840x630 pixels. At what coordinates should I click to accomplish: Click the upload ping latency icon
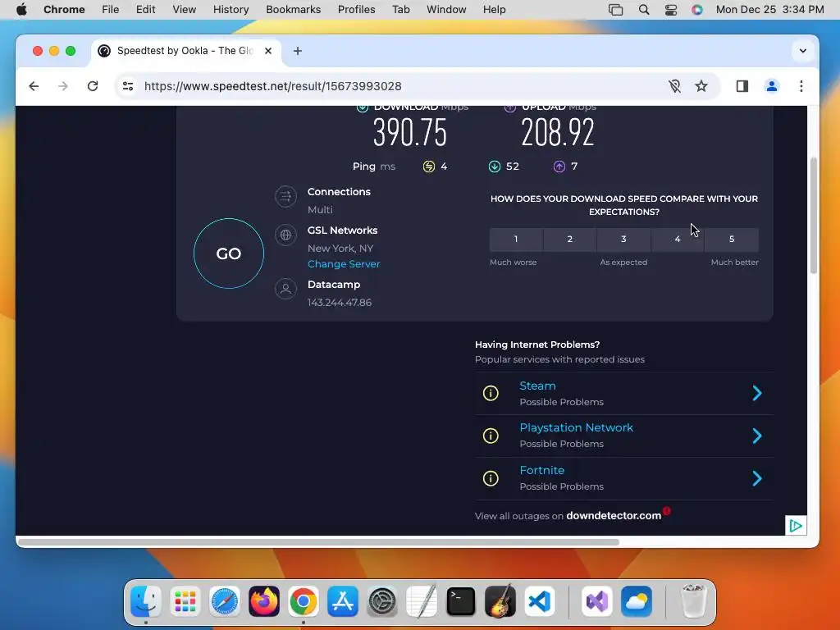(x=559, y=167)
